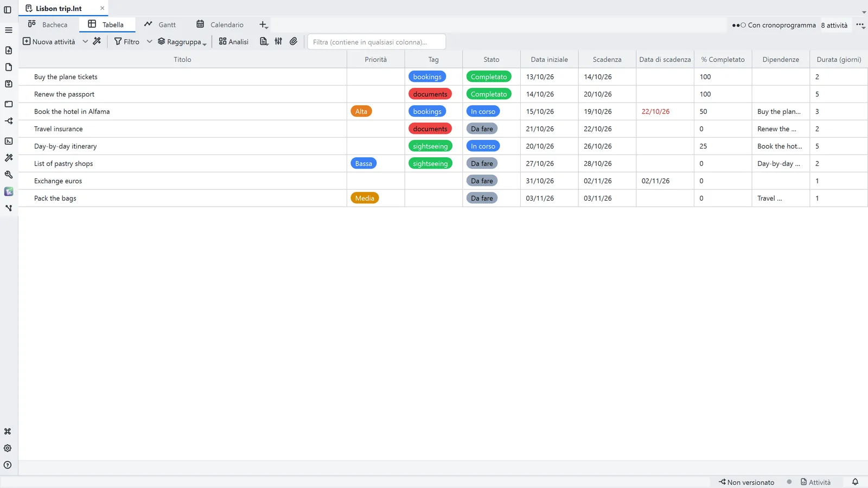Select the Exchange euros task title
The width and height of the screenshot is (868, 488).
[x=58, y=181]
